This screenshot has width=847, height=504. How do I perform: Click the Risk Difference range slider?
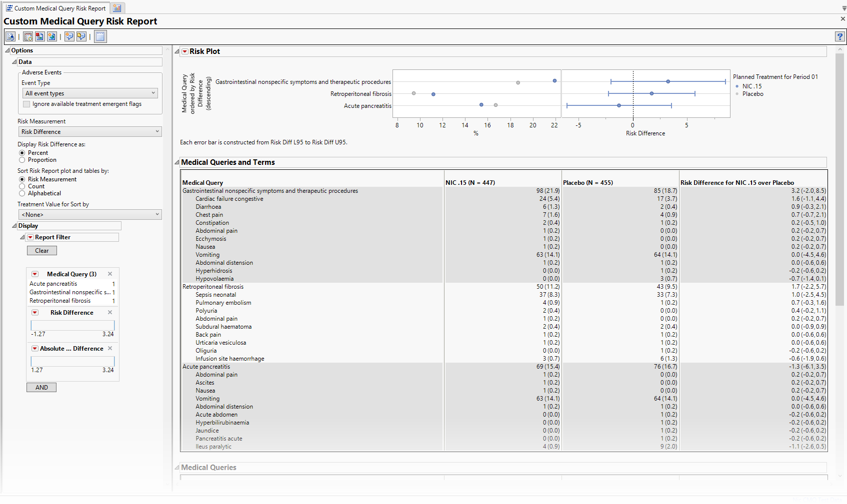point(72,325)
